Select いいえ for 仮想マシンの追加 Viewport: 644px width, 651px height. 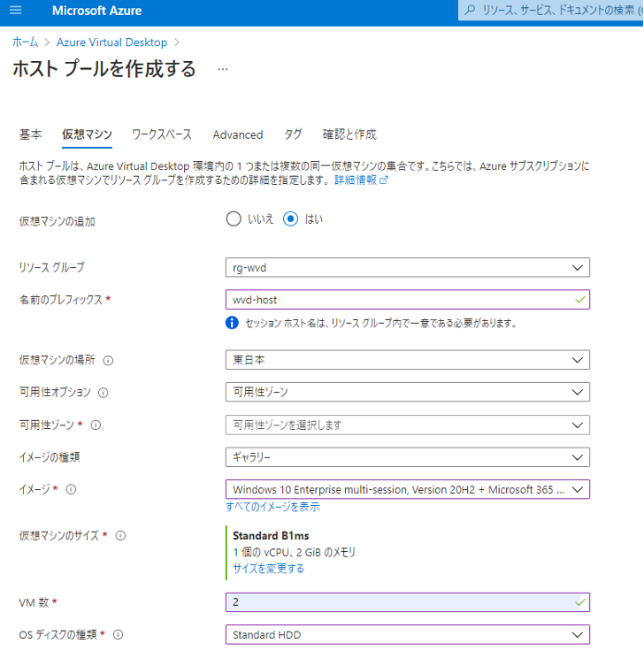coord(234,218)
